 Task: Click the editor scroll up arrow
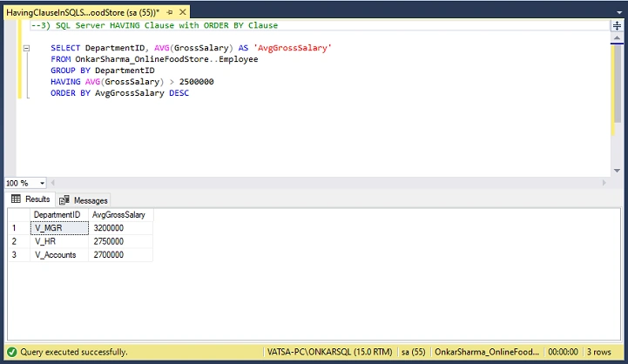tap(617, 38)
